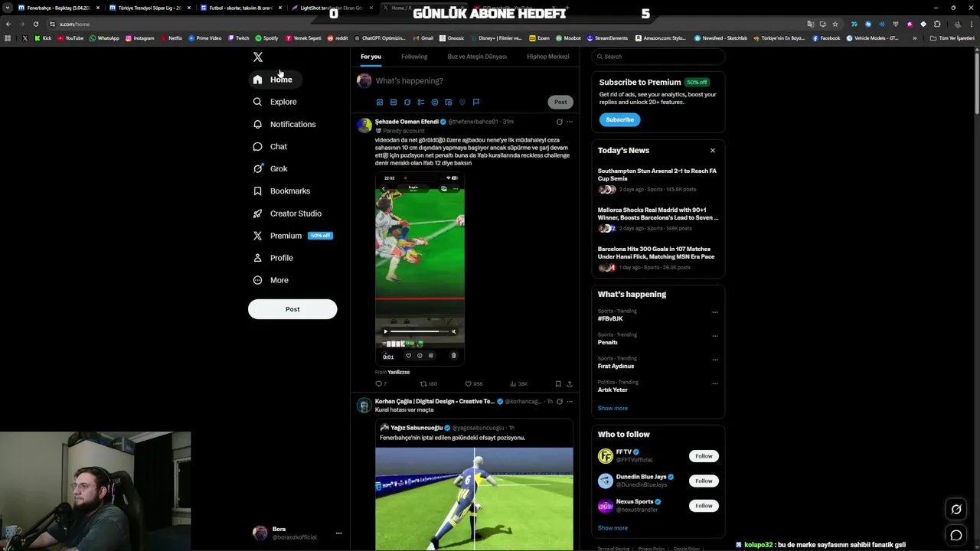The width and height of the screenshot is (980, 551).
Task: Switch to the Hiphop Merkezi tab
Action: [548, 57]
